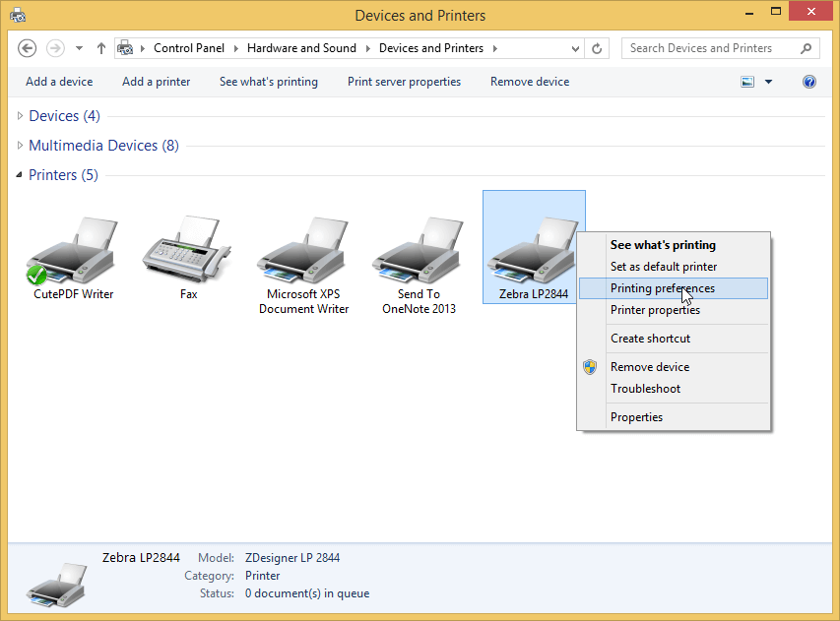Screen dimensions: 840x621
Task: Go up one folder level
Action: (101, 48)
